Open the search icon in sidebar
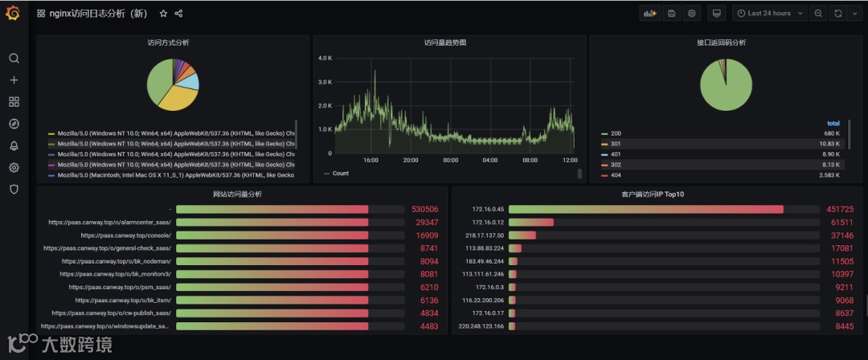Viewport: 868px width, 360px height. tap(14, 58)
